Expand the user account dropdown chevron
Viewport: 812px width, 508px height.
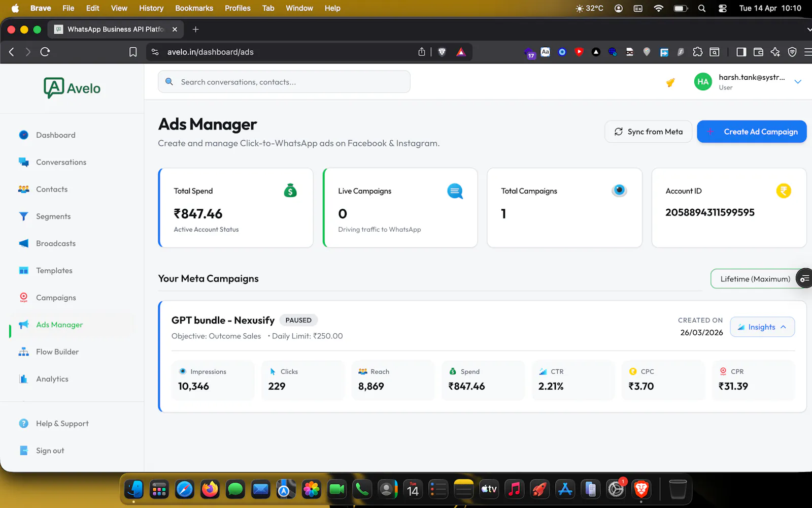(x=798, y=82)
